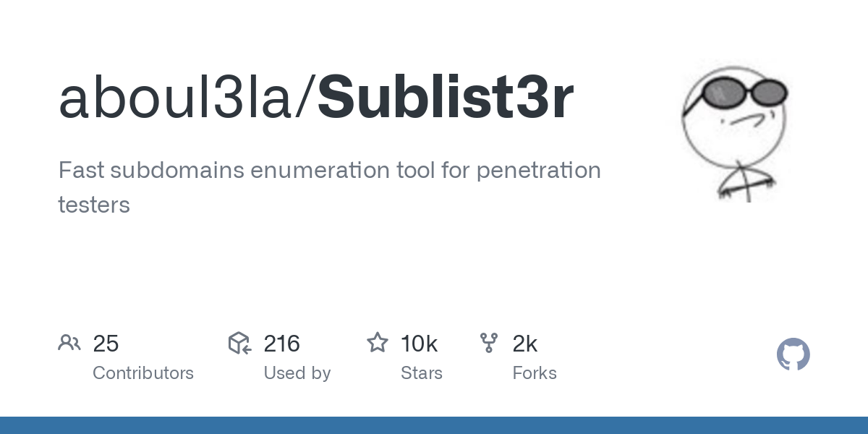Screen dimensions: 868x434
Task: Click the 216 used-by count
Action: [x=282, y=344]
